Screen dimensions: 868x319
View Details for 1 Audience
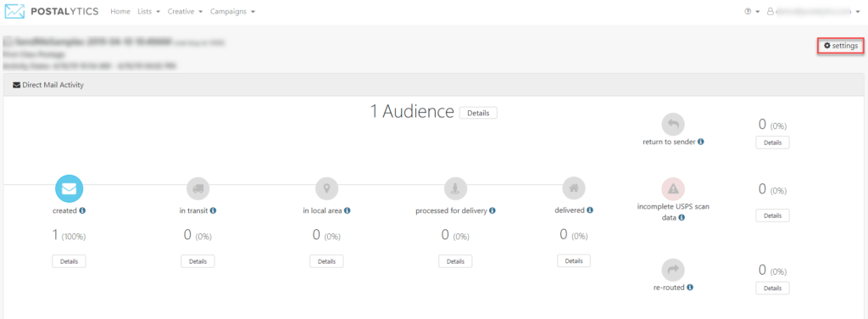click(478, 113)
